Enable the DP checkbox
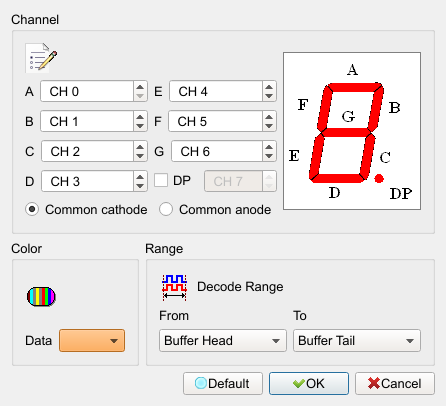446x406 pixels. click(x=161, y=180)
